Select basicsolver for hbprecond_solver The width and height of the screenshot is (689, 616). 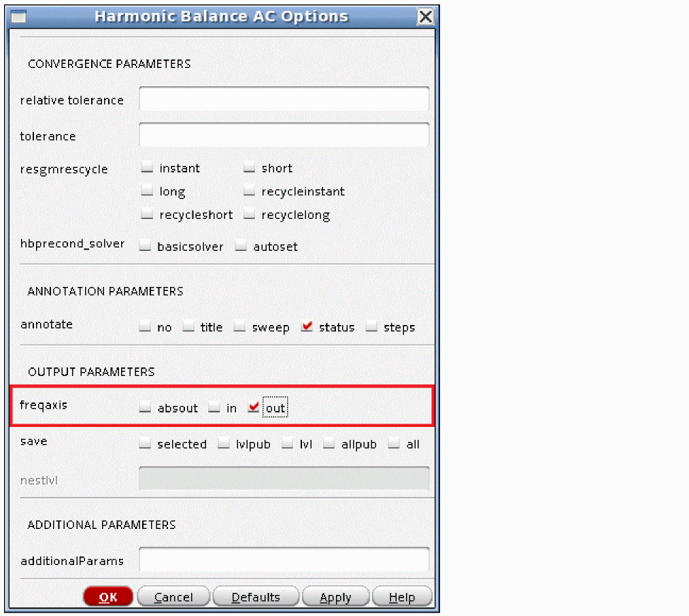145,245
